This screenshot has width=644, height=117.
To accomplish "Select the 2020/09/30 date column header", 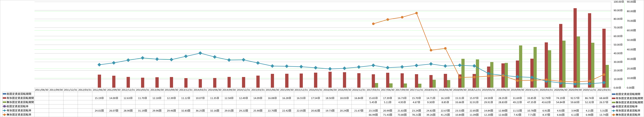I will pyautogui.click(x=575, y=90).
